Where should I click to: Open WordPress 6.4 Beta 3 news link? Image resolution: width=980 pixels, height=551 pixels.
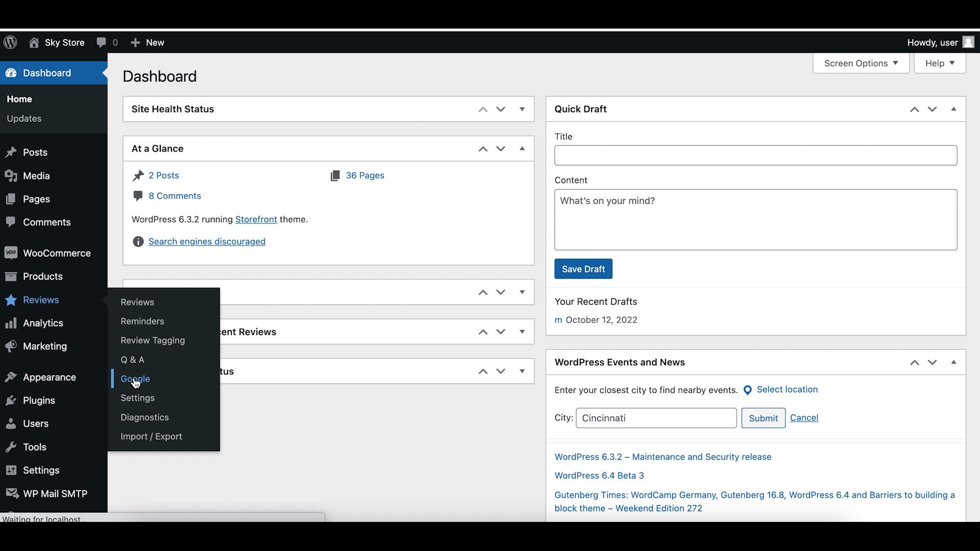(599, 475)
